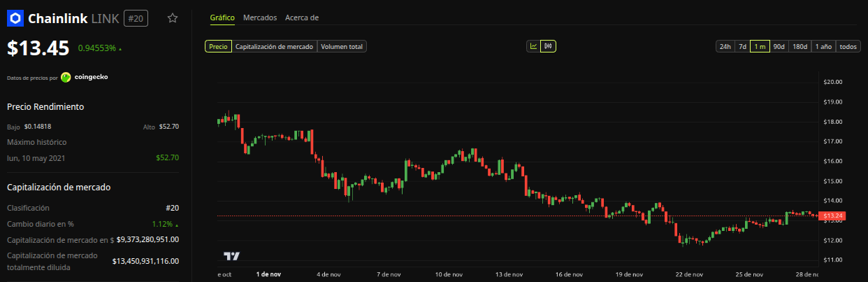Click the Chainlink coin name title
The image size is (868, 282).
point(58,19)
